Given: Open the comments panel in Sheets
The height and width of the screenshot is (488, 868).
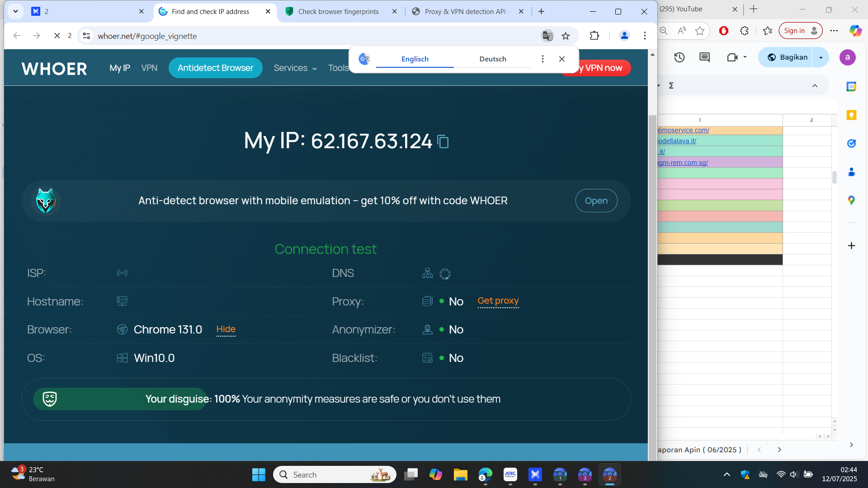Looking at the screenshot, I should tap(704, 57).
